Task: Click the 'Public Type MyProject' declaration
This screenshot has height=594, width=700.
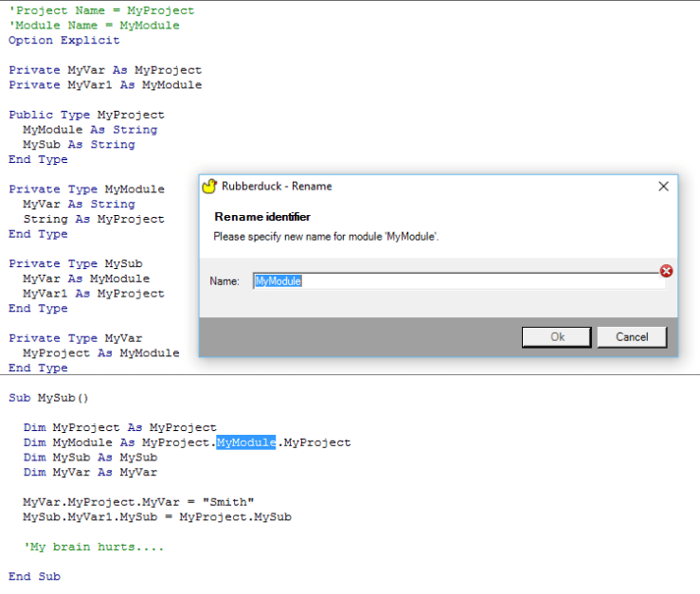Action: point(86,115)
